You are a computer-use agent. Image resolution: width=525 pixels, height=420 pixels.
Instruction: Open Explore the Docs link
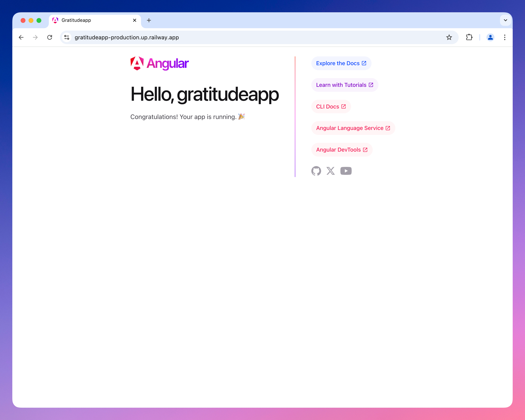(341, 63)
